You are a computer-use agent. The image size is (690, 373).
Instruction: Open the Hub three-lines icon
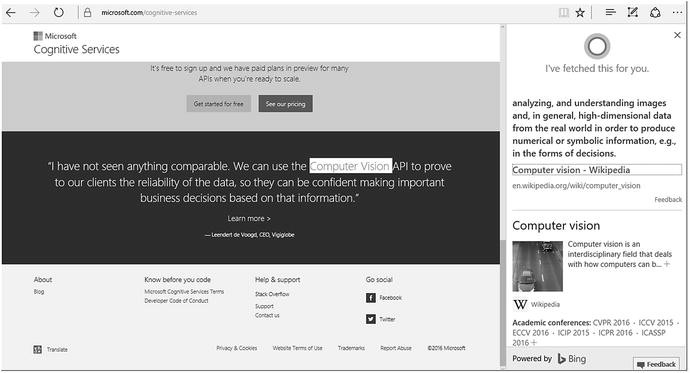610,13
